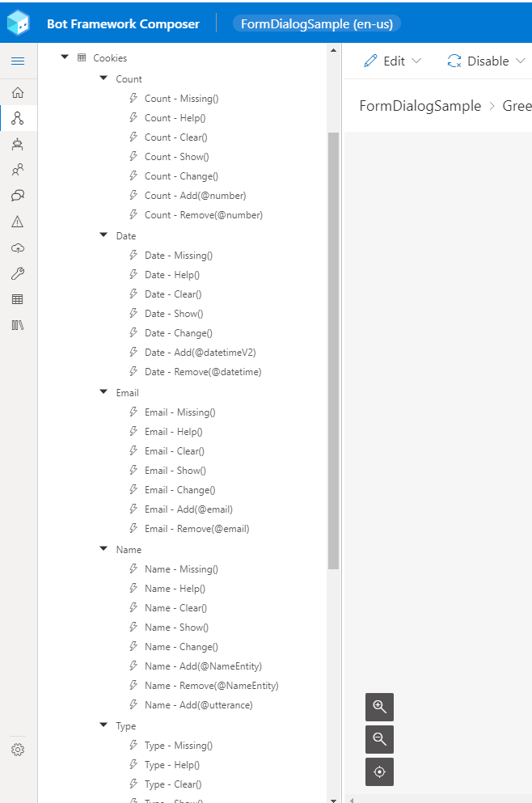Click the breadcrumb chevron after FormDialogSample
Image resolution: width=532 pixels, height=803 pixels.
[x=492, y=106]
